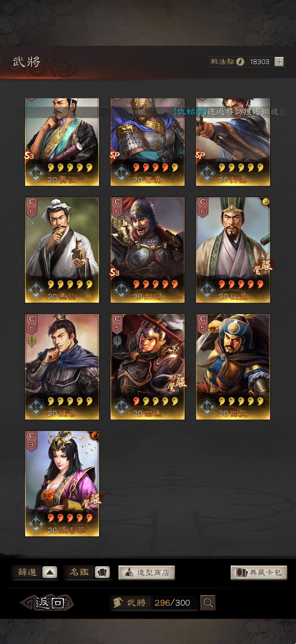Expand the 篩選 filter arrow
This screenshot has width=296, height=644.
(49, 572)
